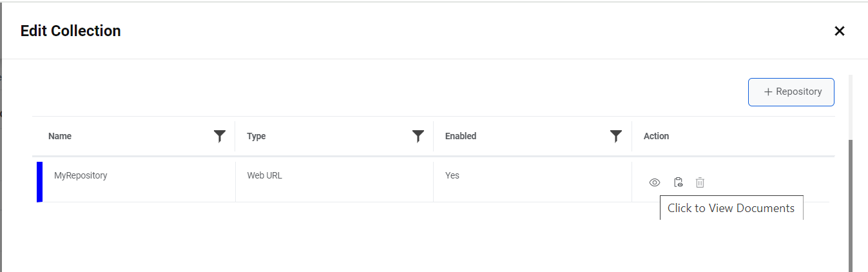
Task: Click the Yes enabled cell
Action: point(452,175)
